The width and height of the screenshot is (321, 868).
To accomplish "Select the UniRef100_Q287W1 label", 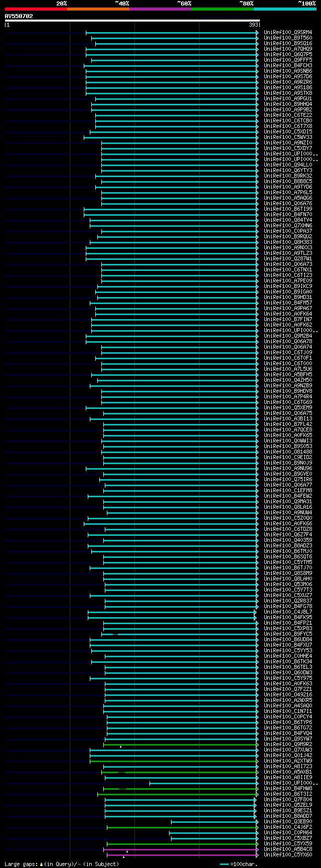I will pyautogui.click(x=288, y=259).
